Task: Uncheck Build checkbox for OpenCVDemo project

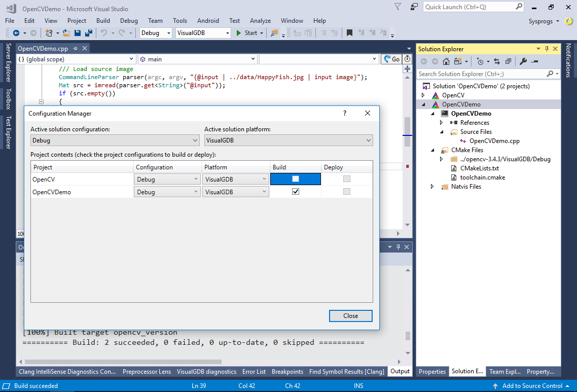Action: pyautogui.click(x=296, y=192)
